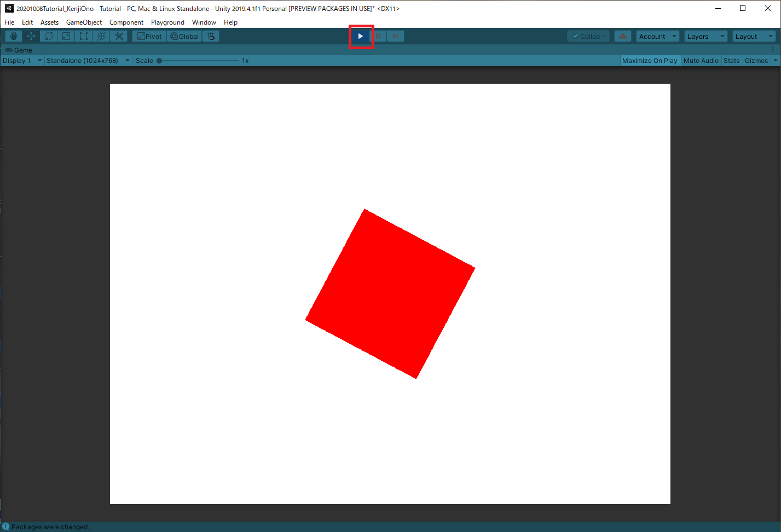
Task: Click the status bar info icon
Action: click(x=5, y=527)
